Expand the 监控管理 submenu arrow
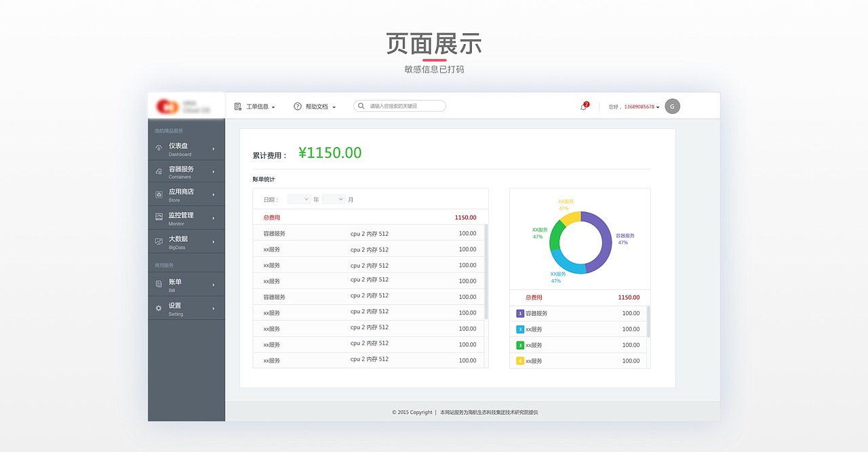Image resolution: width=868 pixels, height=452 pixels. point(213,218)
